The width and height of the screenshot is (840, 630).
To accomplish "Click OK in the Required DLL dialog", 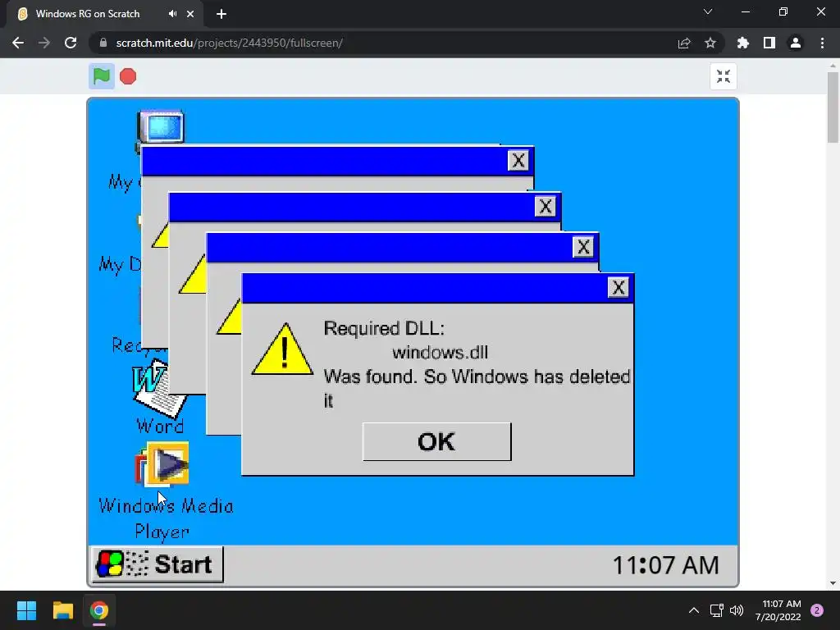I will 436,441.
